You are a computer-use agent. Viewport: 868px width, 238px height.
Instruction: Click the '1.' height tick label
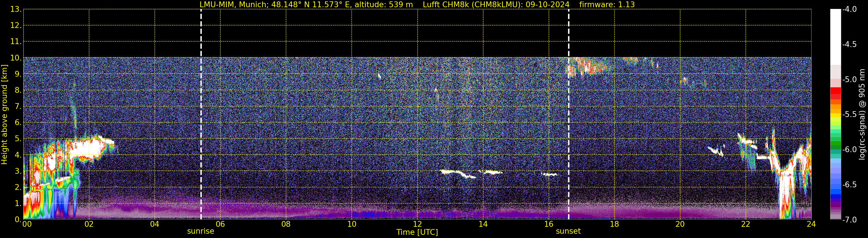coord(18,203)
